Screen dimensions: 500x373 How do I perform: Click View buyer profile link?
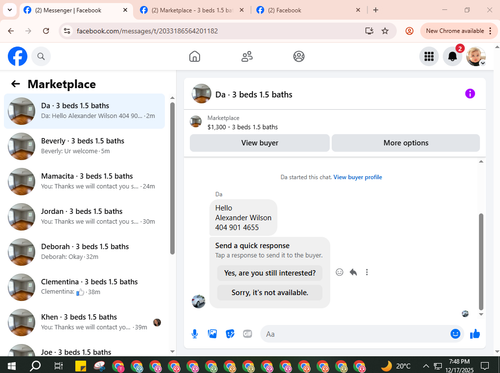click(x=358, y=177)
